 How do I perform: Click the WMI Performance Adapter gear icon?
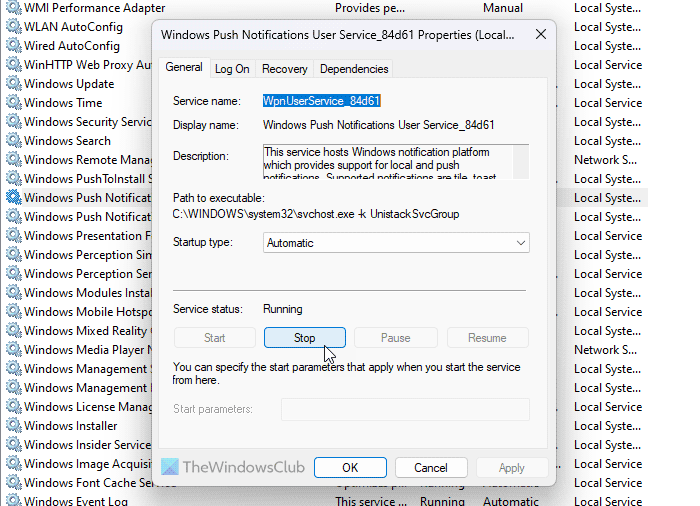(14, 8)
